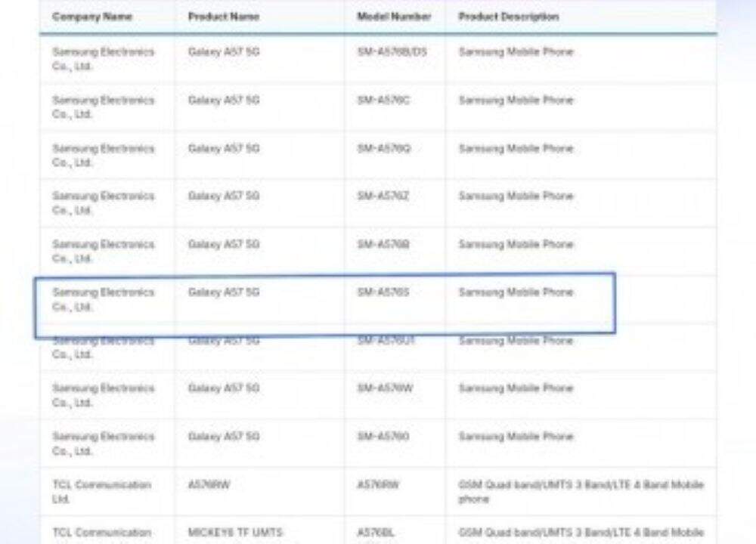Select model number SM-A5760
The height and width of the screenshot is (544, 756).
click(383, 436)
